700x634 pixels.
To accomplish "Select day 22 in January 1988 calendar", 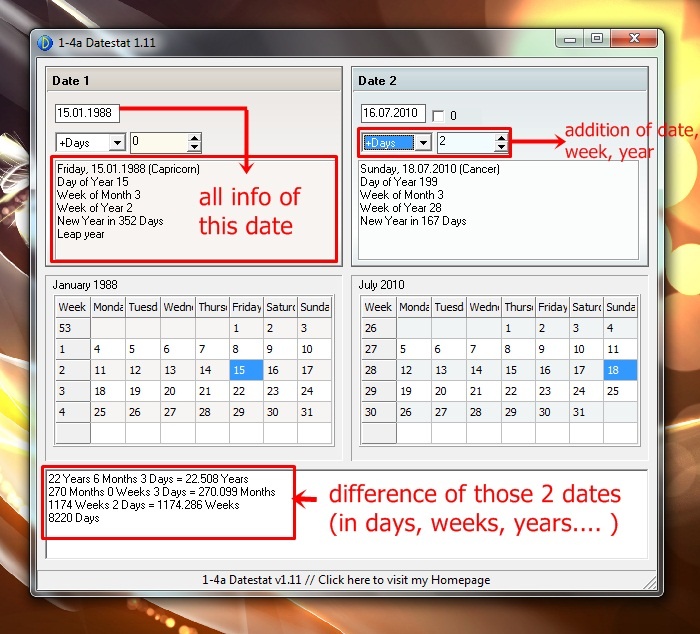I will click(246, 391).
